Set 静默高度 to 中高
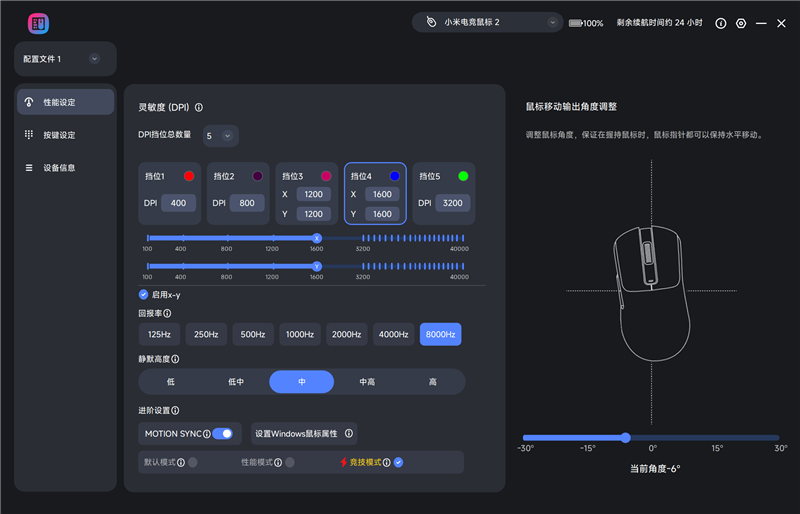 367,382
